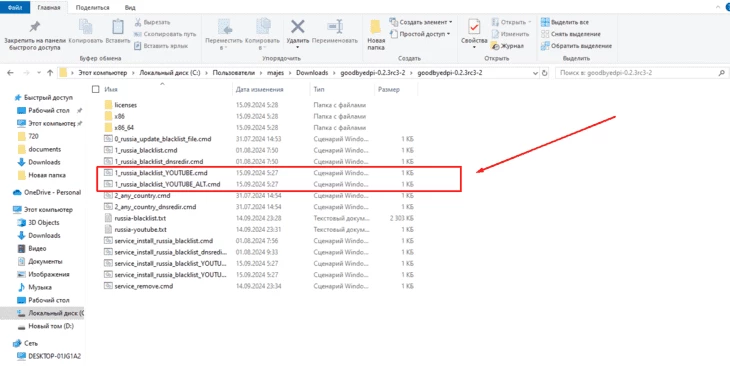Click the search box for goodbyedpi folder
The image size is (730, 366).
point(642,73)
